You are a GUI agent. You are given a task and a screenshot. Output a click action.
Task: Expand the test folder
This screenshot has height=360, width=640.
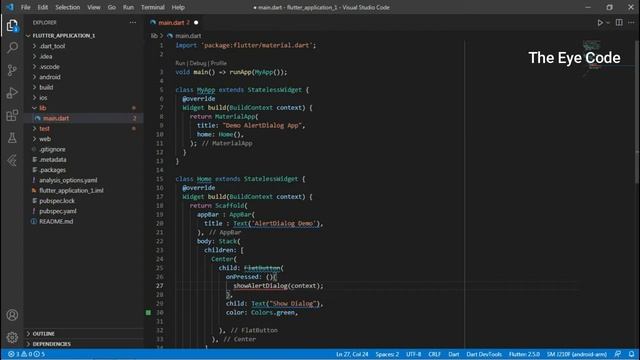coord(44,129)
